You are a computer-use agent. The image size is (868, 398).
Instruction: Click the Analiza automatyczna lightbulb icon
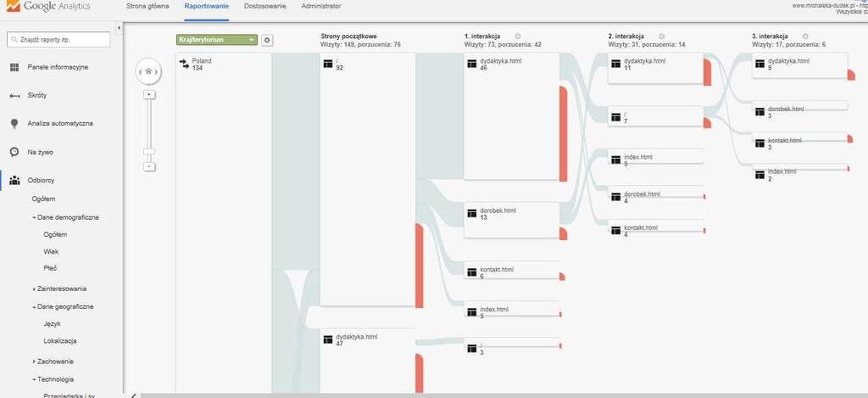click(x=14, y=123)
